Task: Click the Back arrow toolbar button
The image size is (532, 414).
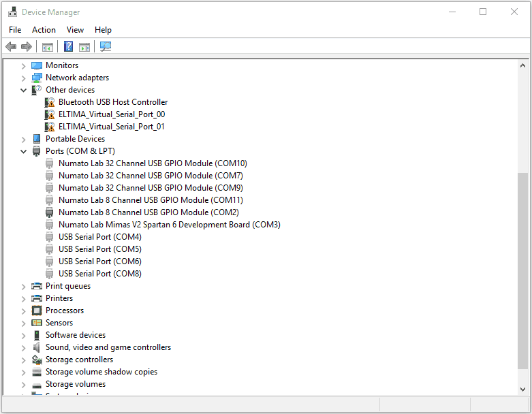Action: tap(11, 46)
